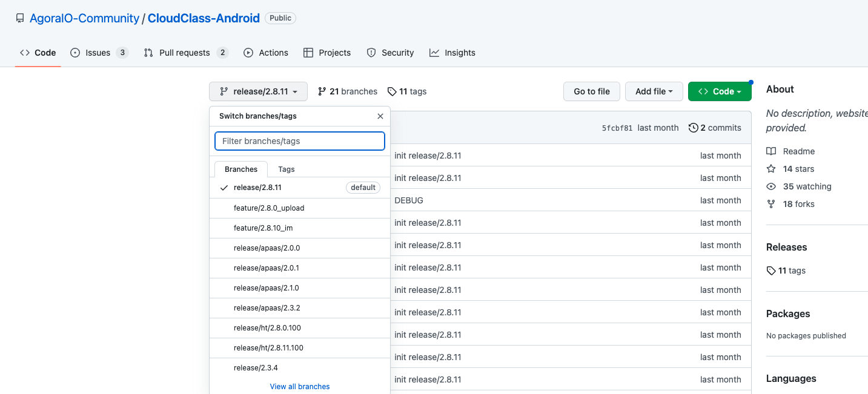The image size is (868, 394).
Task: Close the Switch branches/tags popup
Action: click(x=380, y=116)
